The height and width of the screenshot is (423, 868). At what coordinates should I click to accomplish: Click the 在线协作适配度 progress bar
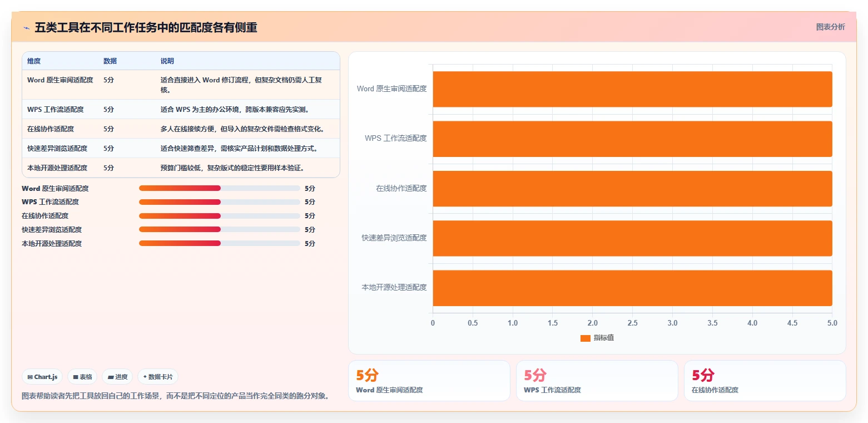click(220, 216)
